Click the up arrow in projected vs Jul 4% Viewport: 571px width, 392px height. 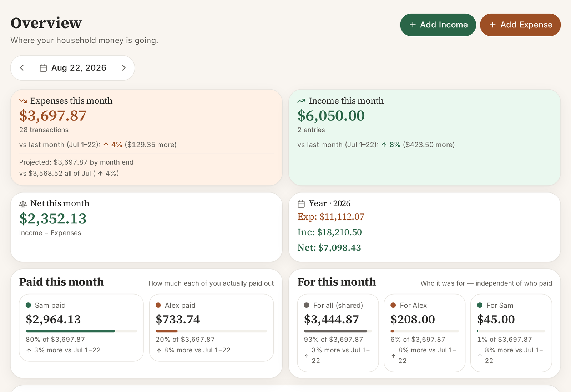pyautogui.click(x=101, y=173)
